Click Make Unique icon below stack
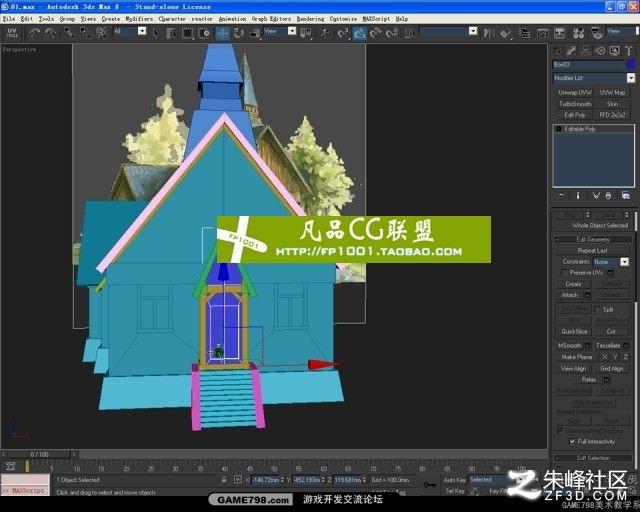The height and width of the screenshot is (512, 640). 596,196
